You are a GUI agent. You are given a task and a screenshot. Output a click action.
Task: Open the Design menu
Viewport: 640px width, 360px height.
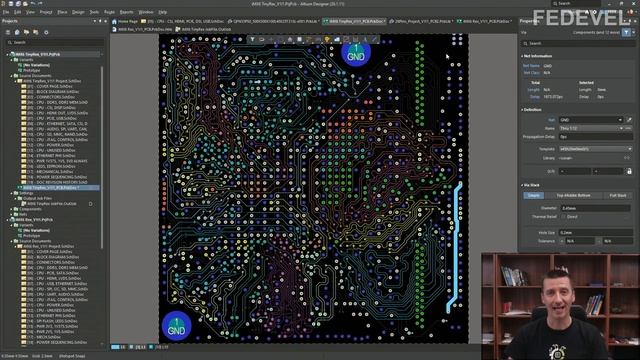click(x=78, y=12)
